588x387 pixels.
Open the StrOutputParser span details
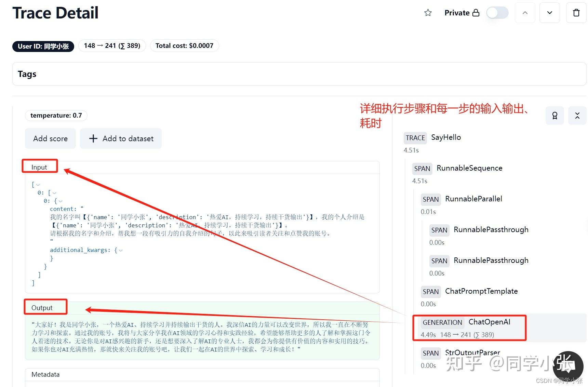click(472, 352)
